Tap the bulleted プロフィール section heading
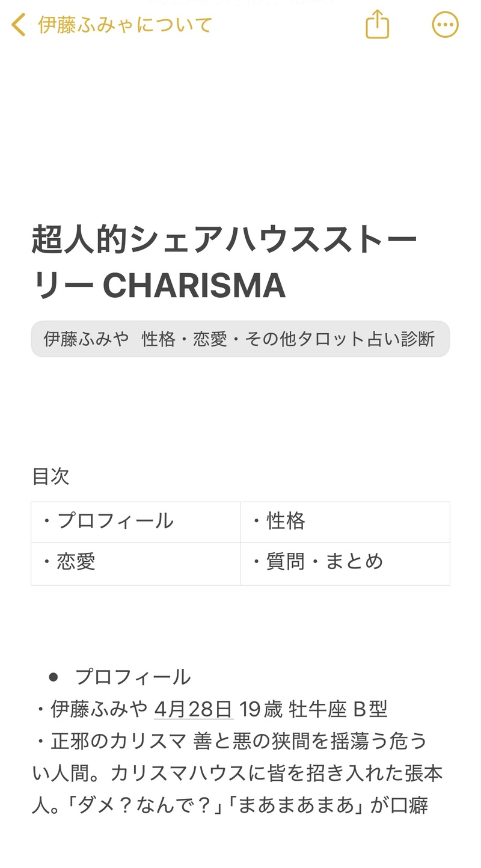 tap(133, 677)
